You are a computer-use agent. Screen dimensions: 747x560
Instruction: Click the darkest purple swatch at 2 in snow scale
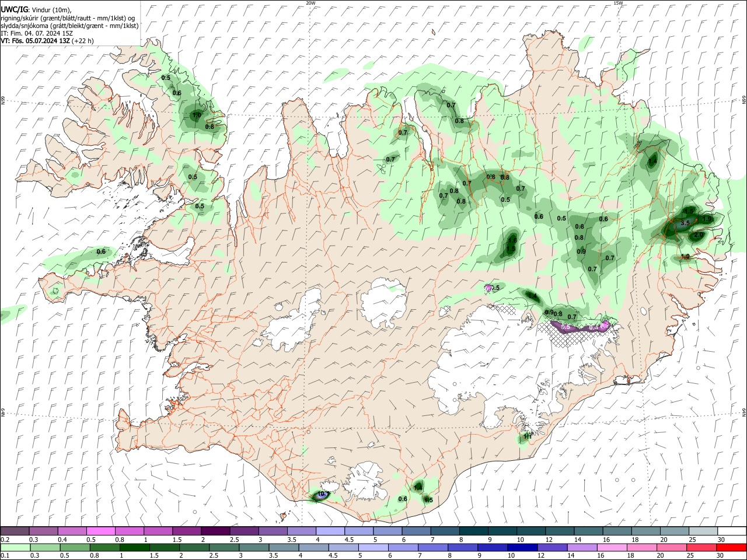tap(215, 531)
